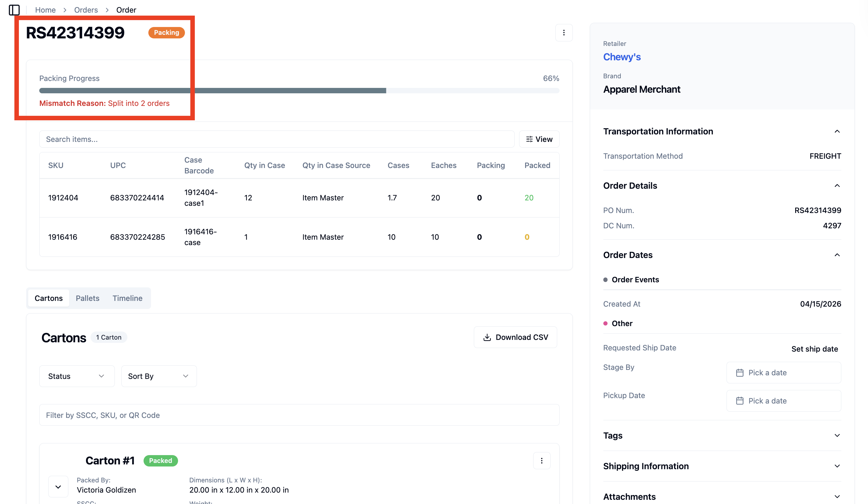Click the UPC column header

point(118,166)
